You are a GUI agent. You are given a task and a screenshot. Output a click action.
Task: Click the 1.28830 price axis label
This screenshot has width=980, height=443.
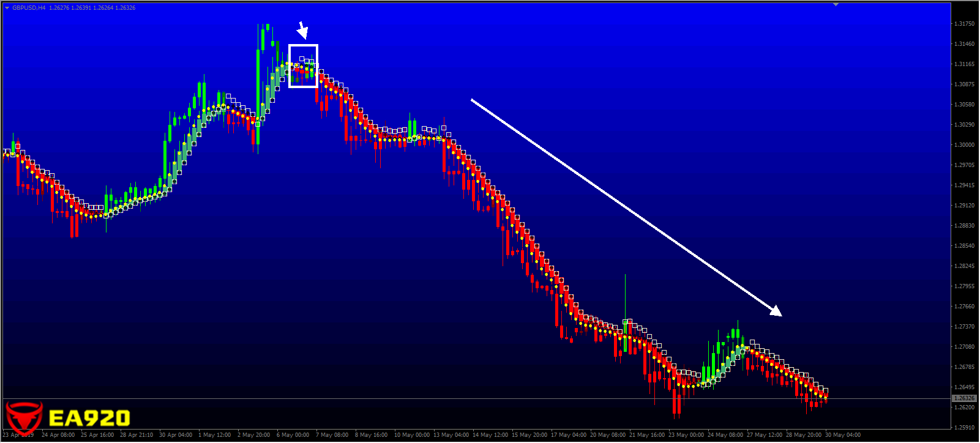964,226
